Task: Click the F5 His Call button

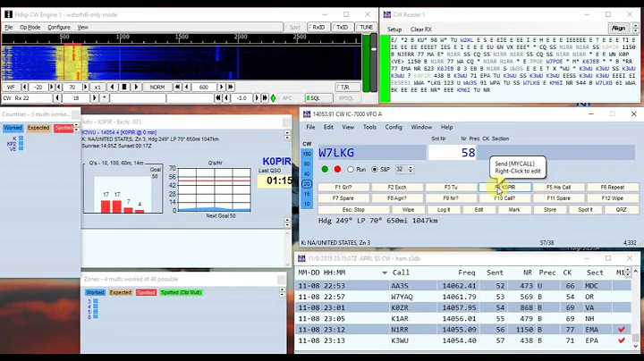Action: [x=558, y=187]
